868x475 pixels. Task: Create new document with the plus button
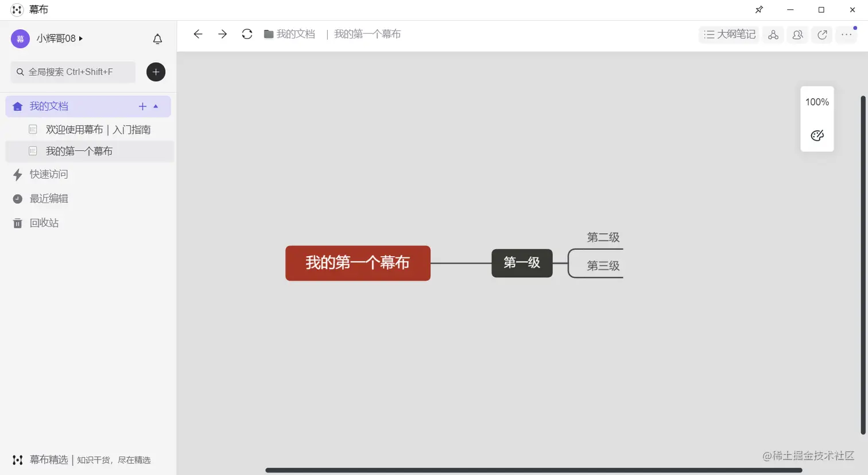coord(156,72)
